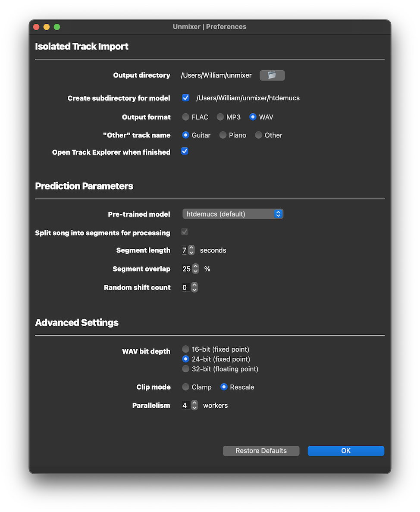
Task: Click inside the segment overlap value field
Action: point(187,268)
